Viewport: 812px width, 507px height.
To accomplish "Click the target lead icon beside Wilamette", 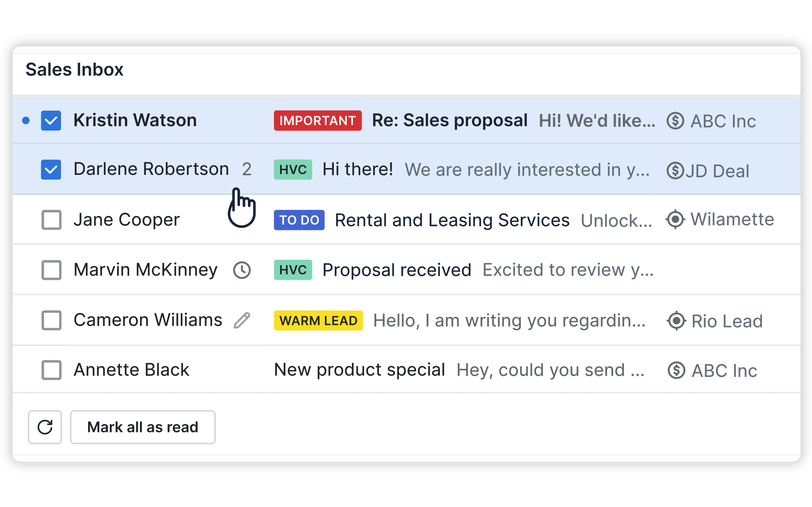I will tap(675, 219).
